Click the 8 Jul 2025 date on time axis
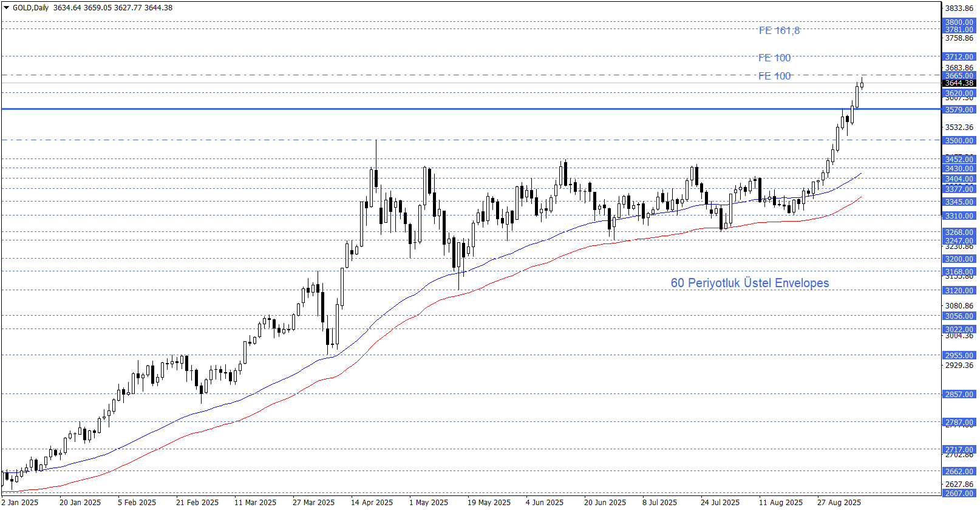This screenshot has height=510, width=980. pyautogui.click(x=659, y=503)
